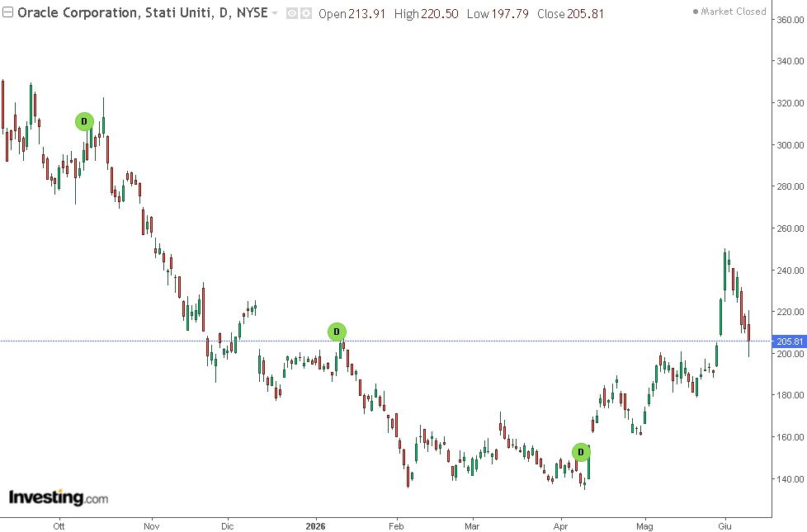Click the October dividend D marker
Image resolution: width=807 pixels, height=532 pixels.
click(84, 122)
